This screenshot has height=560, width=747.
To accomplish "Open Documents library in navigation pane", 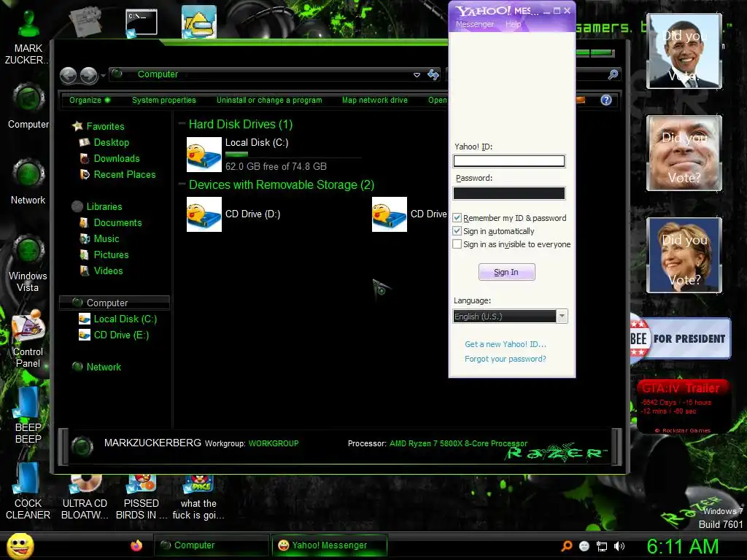I will coord(117,223).
